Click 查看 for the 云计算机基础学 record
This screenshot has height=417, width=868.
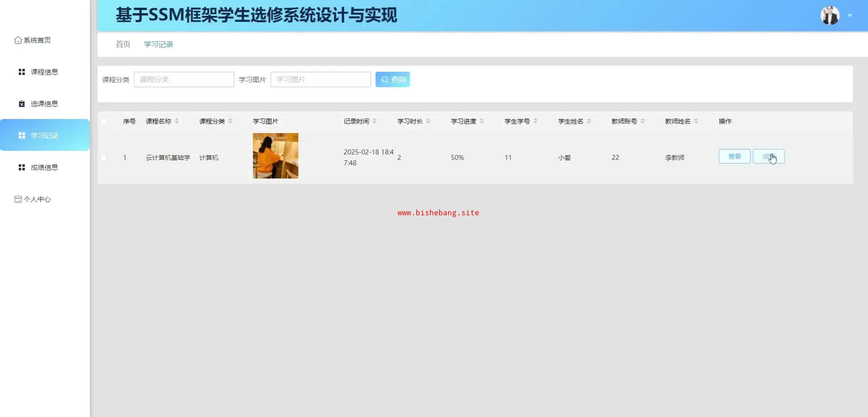735,156
